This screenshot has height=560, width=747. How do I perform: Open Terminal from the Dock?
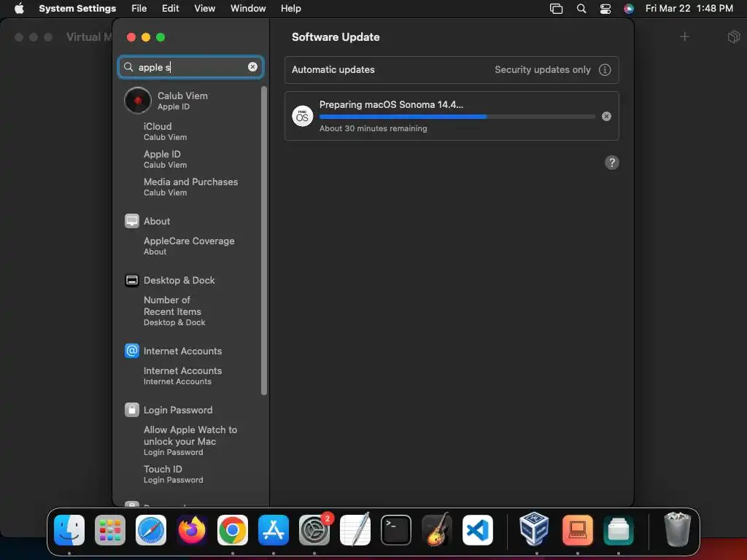pyautogui.click(x=396, y=530)
